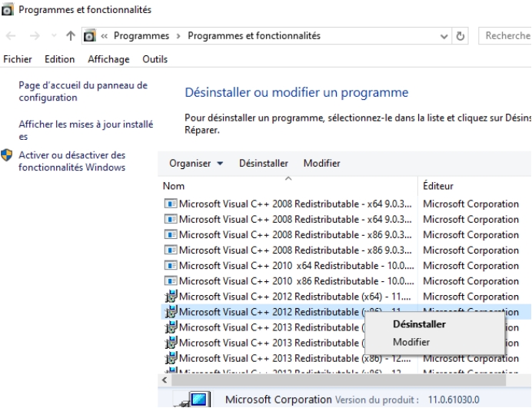Select Visual C++ 2012 Redistributable (x64) row
532x408 pixels.
pyautogui.click(x=346, y=297)
